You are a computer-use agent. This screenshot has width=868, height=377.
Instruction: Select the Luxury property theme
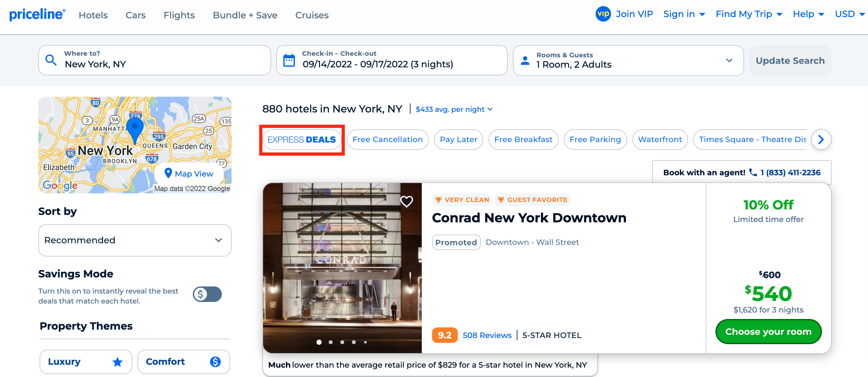pyautogui.click(x=86, y=362)
